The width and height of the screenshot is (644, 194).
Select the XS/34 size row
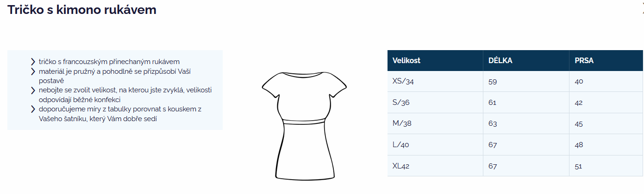pyautogui.click(x=515, y=81)
